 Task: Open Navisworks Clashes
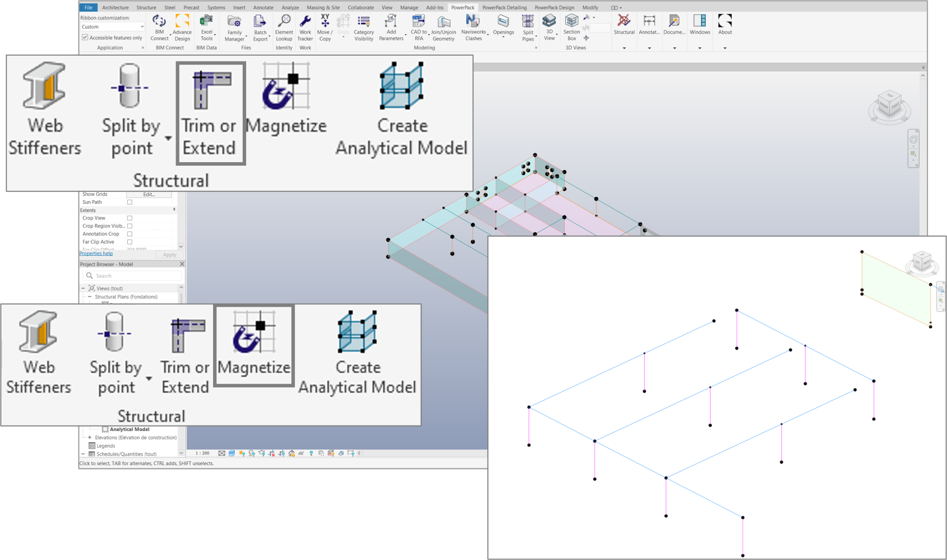pyautogui.click(x=473, y=28)
